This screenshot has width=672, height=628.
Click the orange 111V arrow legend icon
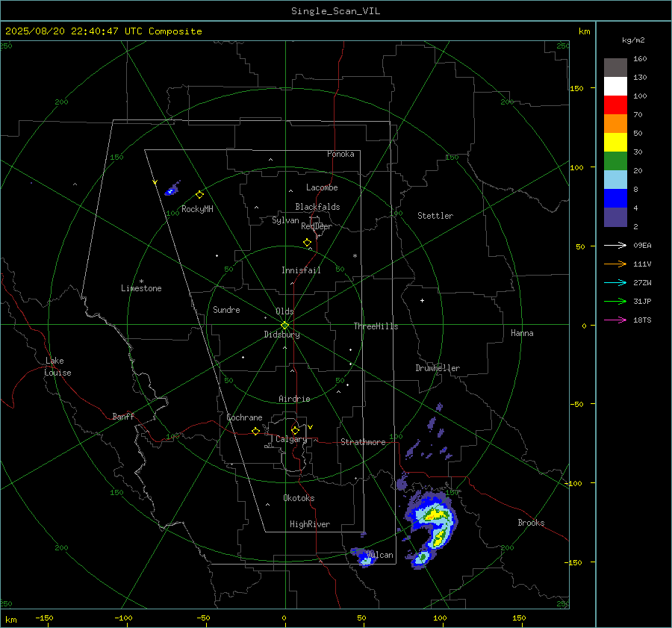(x=615, y=264)
